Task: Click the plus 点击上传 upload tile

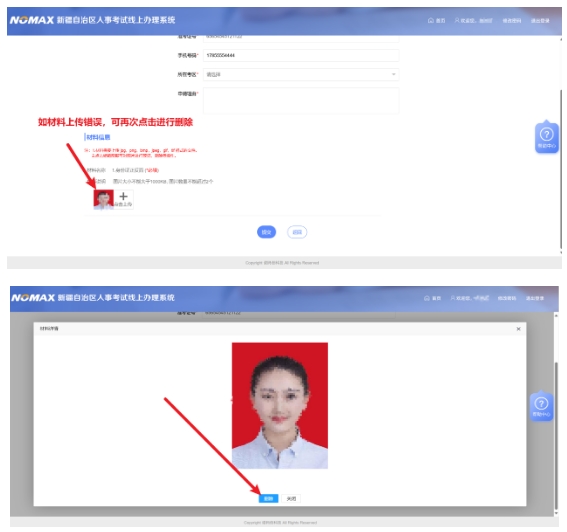Action: pyautogui.click(x=124, y=199)
